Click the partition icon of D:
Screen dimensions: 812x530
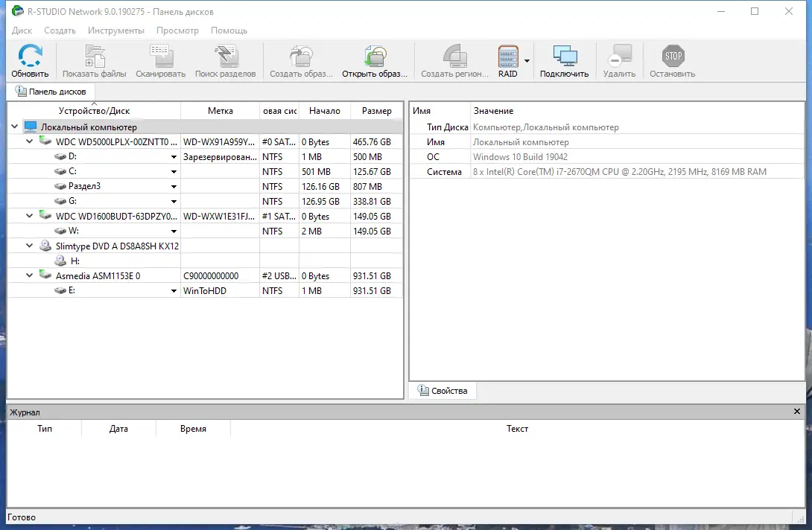tap(60, 156)
